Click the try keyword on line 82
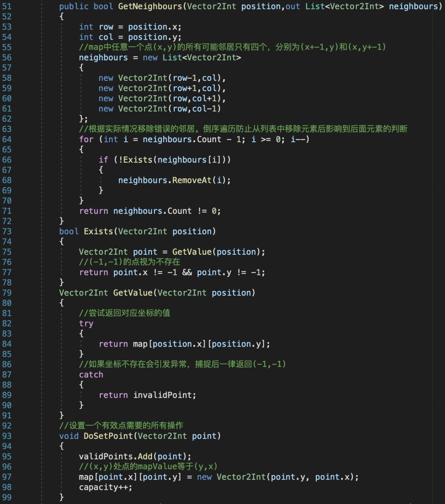 pos(86,323)
